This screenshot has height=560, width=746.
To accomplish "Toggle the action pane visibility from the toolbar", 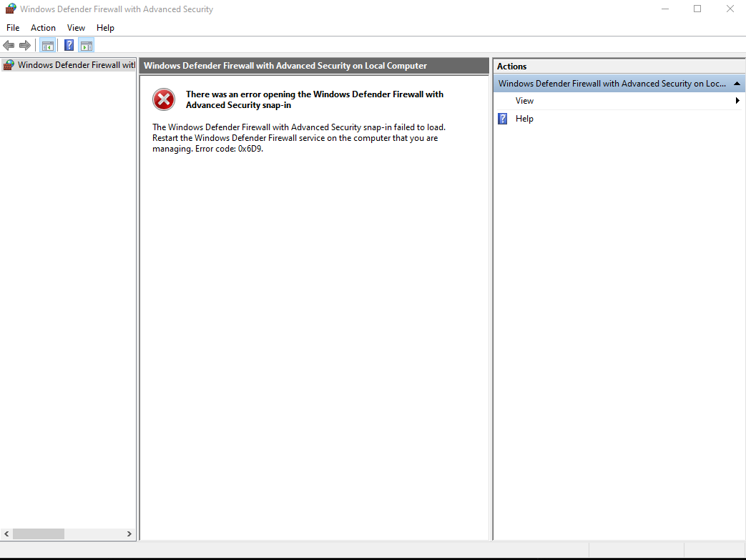I will click(x=86, y=44).
